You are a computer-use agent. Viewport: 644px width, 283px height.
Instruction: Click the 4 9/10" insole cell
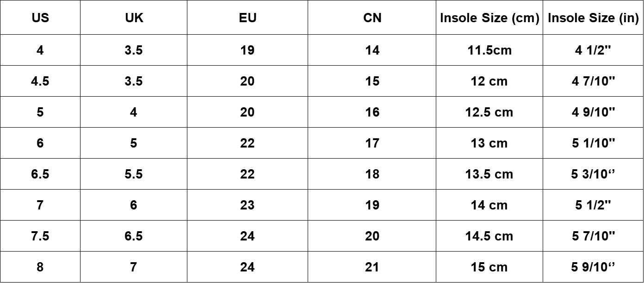point(594,112)
